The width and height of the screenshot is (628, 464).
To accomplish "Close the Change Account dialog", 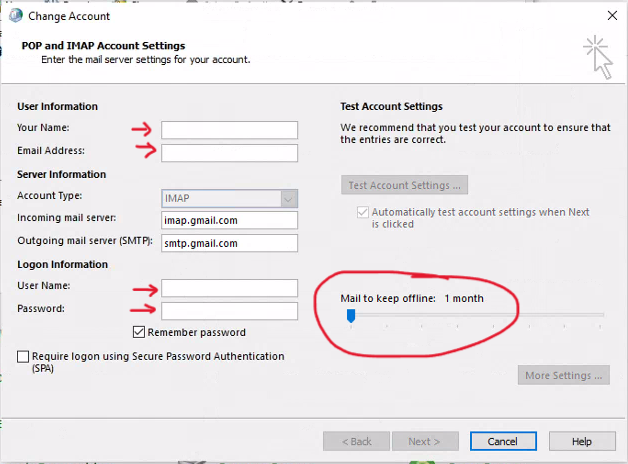I will click(612, 16).
